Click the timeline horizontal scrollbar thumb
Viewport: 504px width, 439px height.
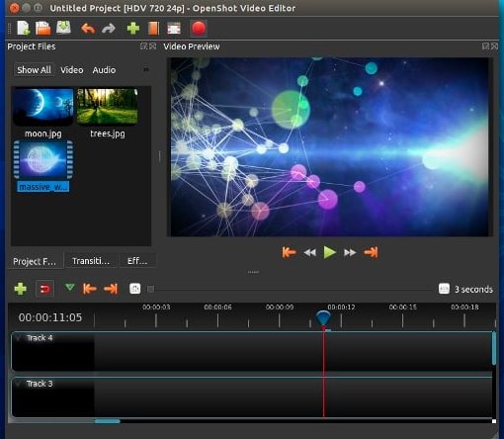tap(108, 421)
